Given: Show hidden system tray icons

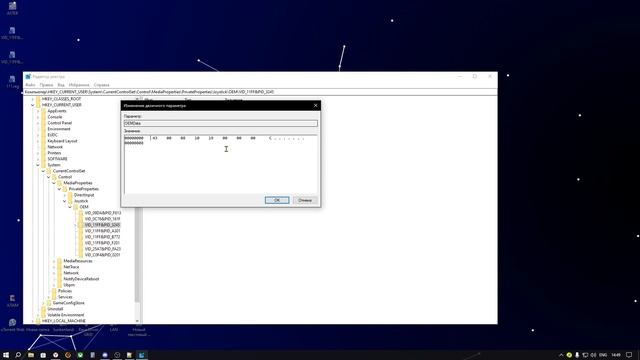Looking at the screenshot, I should [x=561, y=355].
